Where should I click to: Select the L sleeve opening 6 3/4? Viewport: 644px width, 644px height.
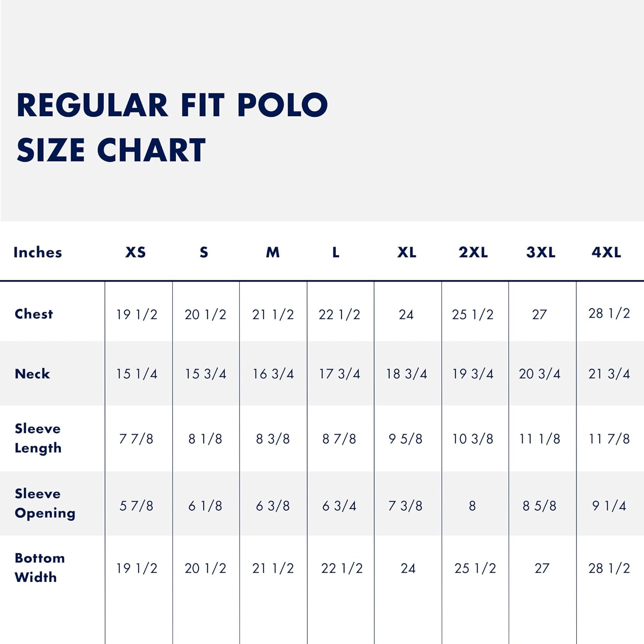[x=339, y=506]
